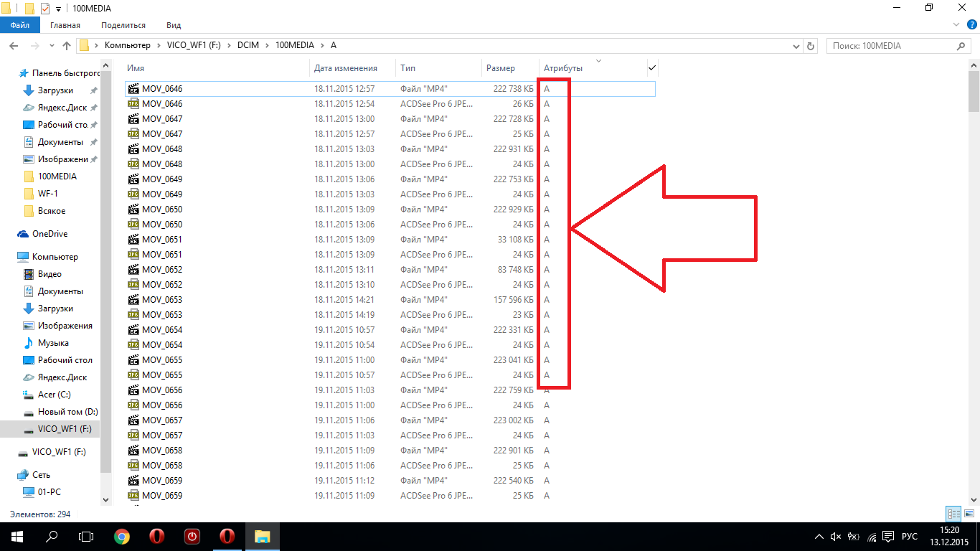Click the volume icon in system tray
Screen dimensions: 980x551
[x=835, y=537]
